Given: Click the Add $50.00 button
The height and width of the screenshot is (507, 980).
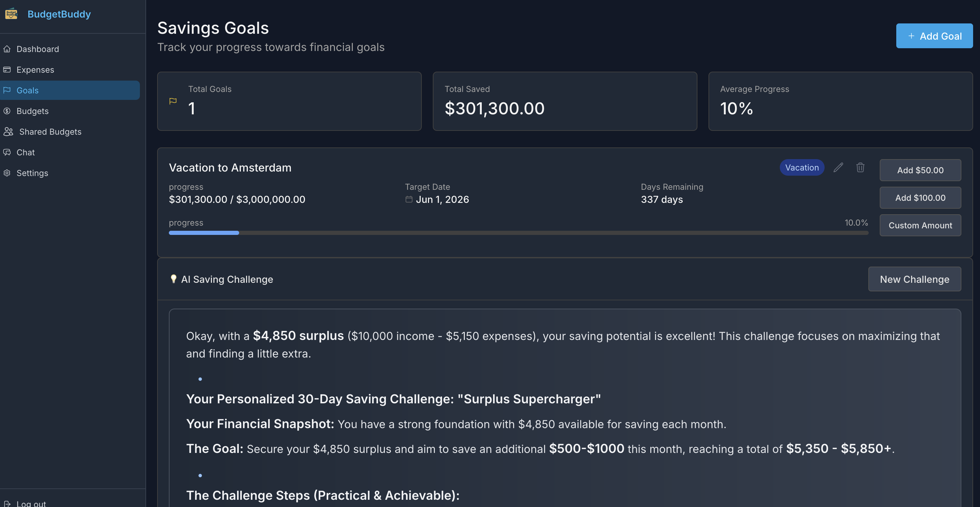Looking at the screenshot, I should pos(920,170).
